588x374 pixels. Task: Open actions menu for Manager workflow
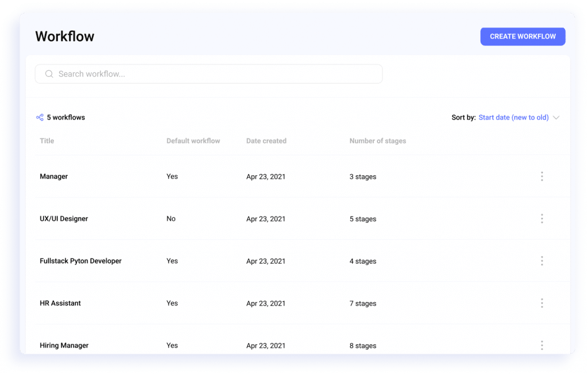point(542,176)
